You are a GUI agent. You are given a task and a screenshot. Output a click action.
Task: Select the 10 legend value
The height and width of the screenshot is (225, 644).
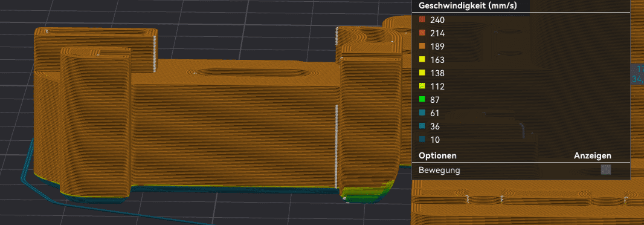click(x=435, y=140)
